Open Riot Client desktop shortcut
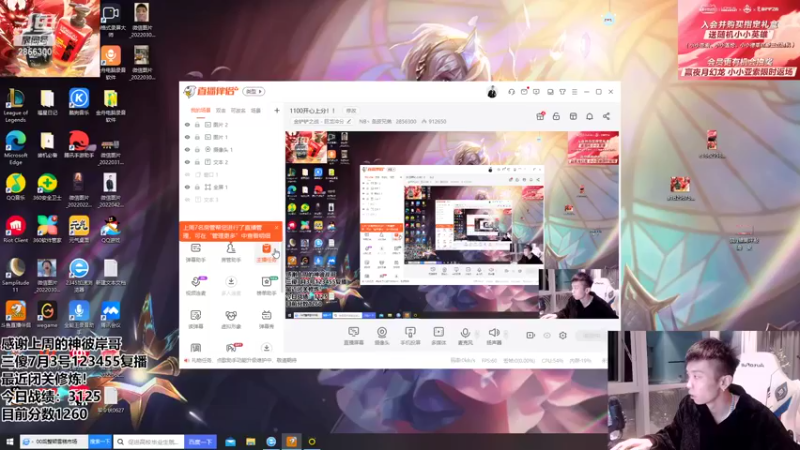 point(15,230)
